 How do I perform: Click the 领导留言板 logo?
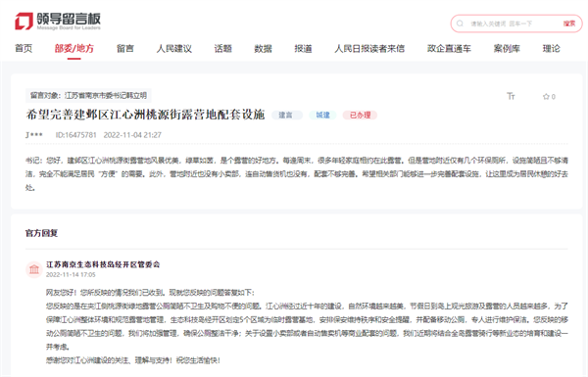click(x=58, y=22)
